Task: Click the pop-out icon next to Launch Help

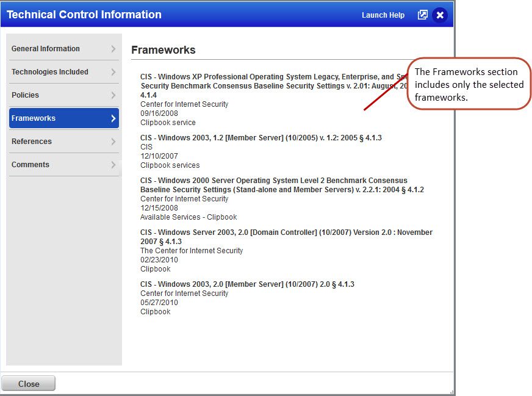Action: point(423,15)
